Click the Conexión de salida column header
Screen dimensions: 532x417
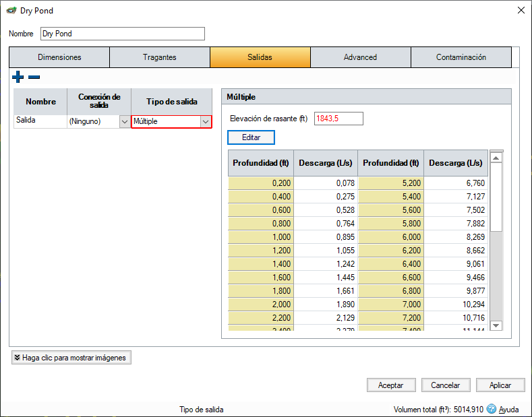point(99,102)
